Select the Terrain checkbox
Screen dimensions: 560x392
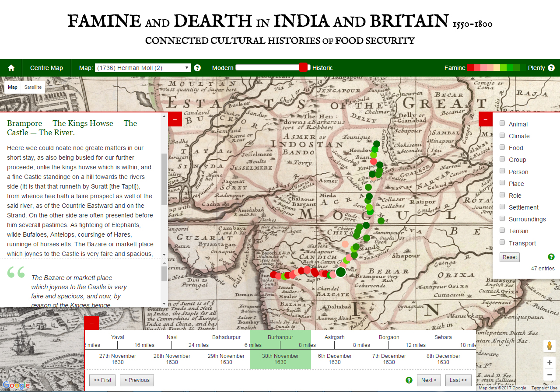click(x=502, y=231)
